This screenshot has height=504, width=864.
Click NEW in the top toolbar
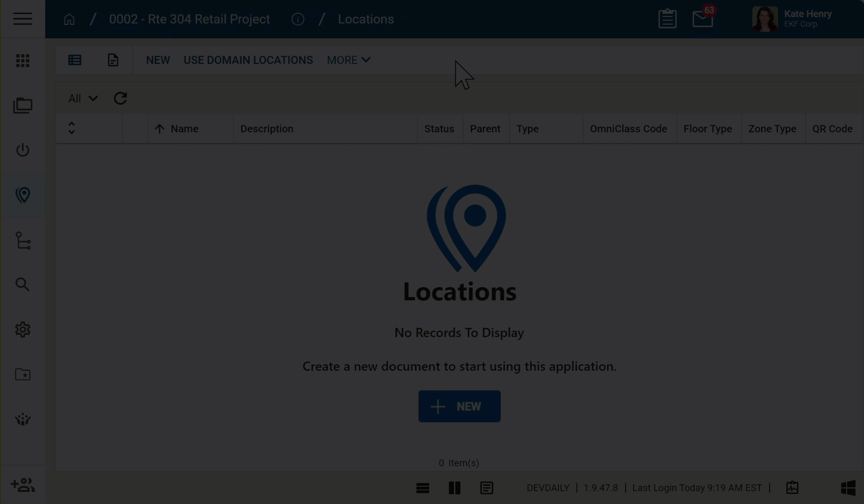tap(158, 60)
